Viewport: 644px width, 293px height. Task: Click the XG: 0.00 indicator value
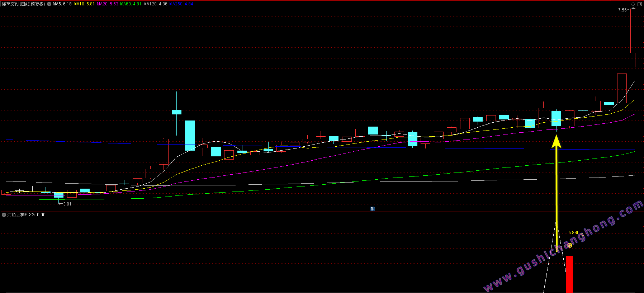37,215
